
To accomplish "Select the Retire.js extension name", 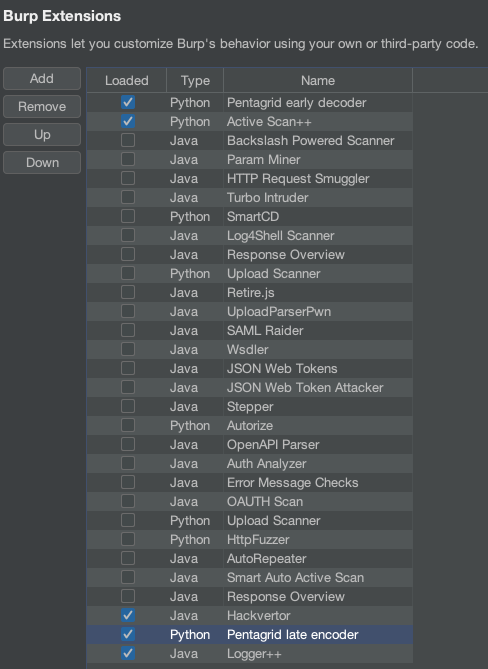I will click(250, 292).
